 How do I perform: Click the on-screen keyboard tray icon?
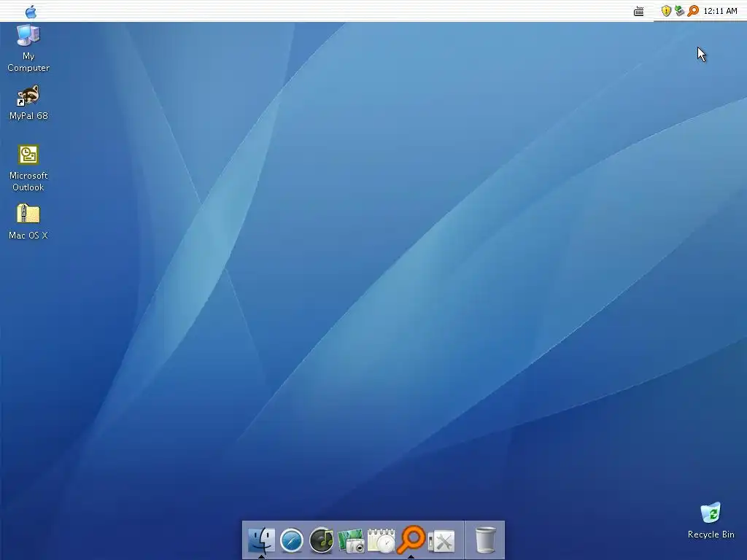[639, 12]
